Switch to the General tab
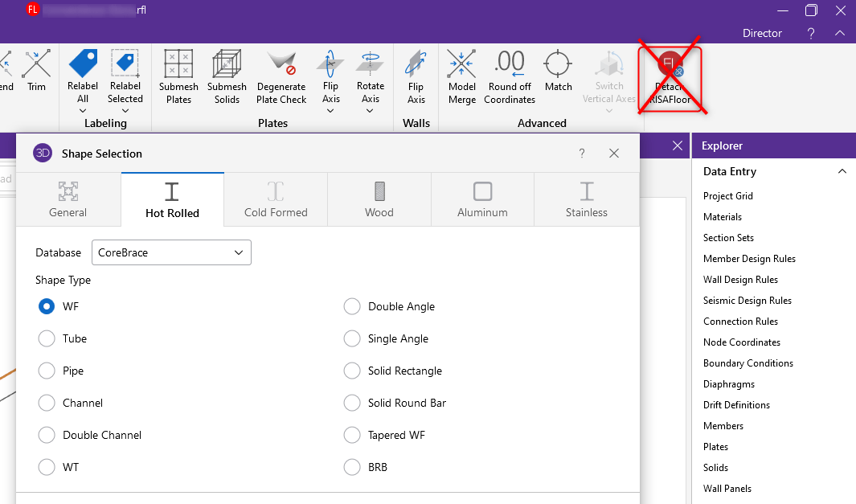Image resolution: width=856 pixels, height=504 pixels. point(68,199)
